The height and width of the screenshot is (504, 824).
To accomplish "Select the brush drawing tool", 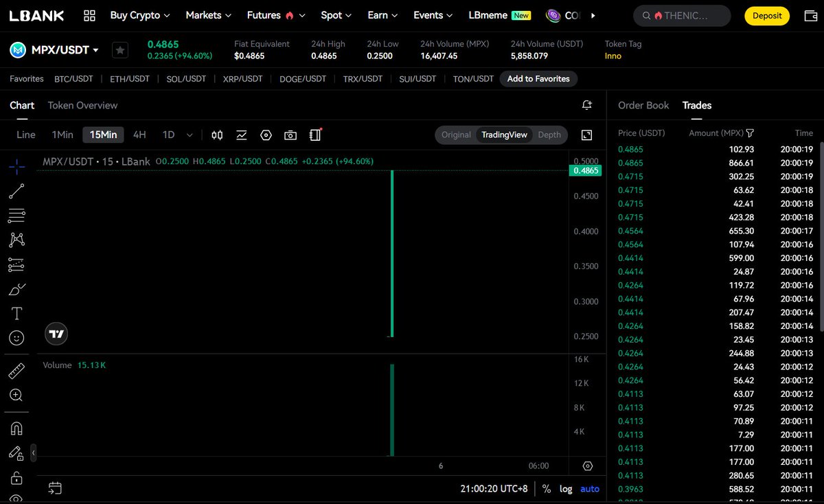I will pyautogui.click(x=16, y=289).
